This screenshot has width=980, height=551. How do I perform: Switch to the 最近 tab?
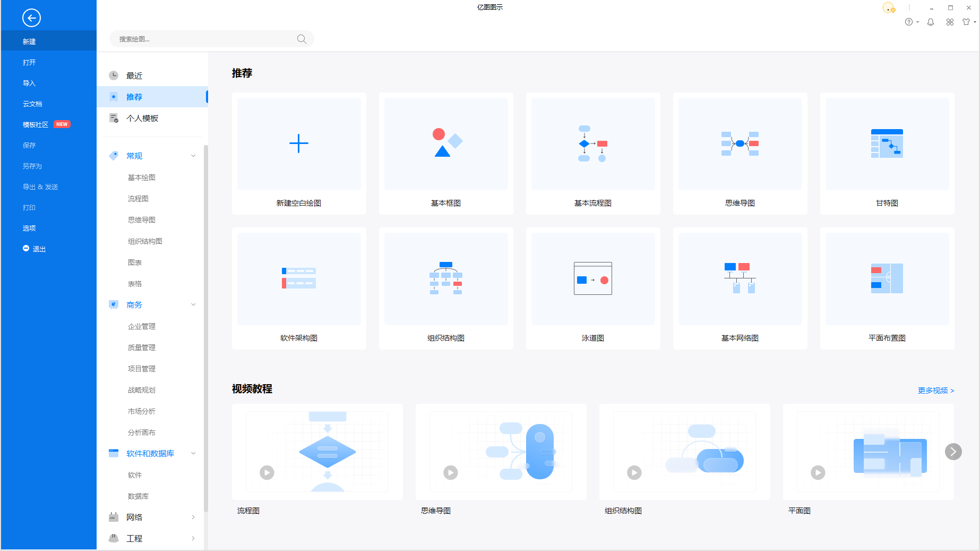(134, 75)
